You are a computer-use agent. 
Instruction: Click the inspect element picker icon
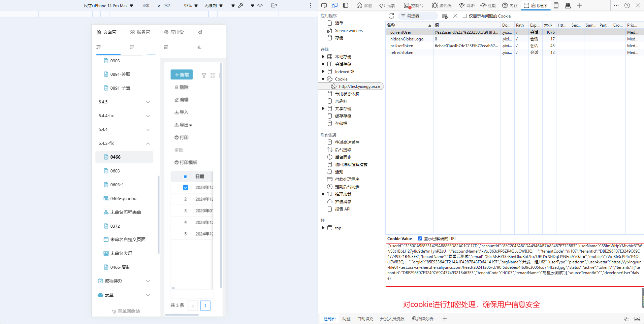[x=324, y=5]
